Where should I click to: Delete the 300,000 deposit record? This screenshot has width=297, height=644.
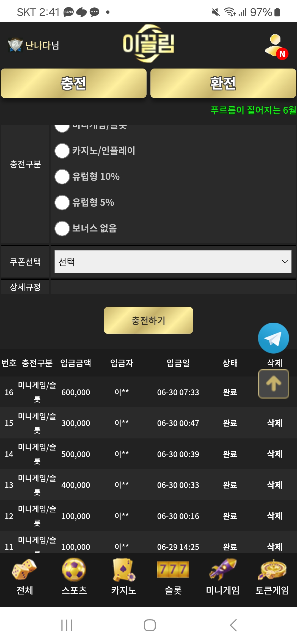pos(274,423)
